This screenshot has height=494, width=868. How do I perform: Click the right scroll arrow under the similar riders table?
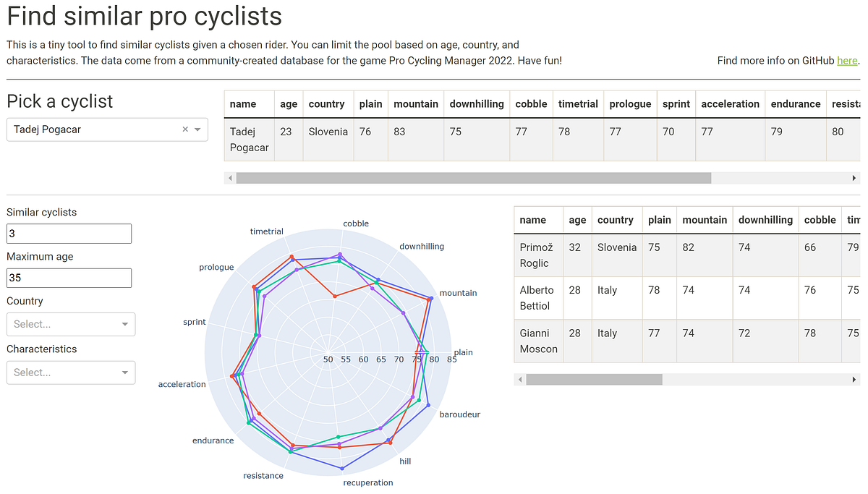click(x=854, y=379)
